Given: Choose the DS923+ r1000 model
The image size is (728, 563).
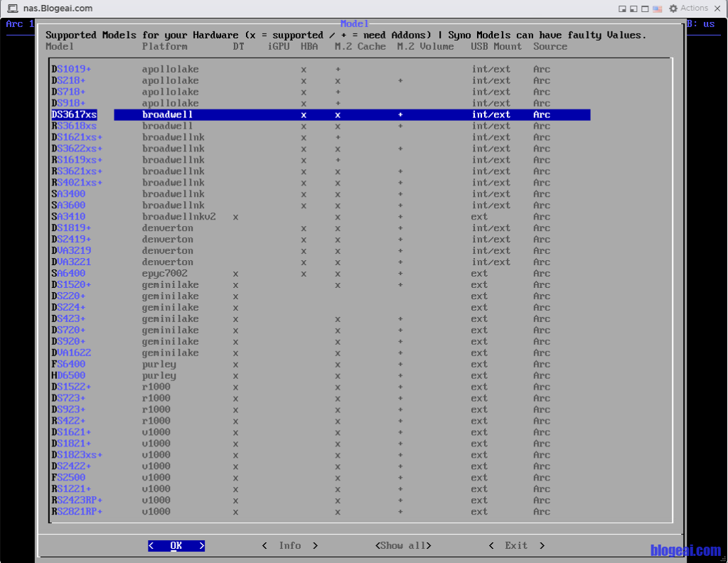Looking at the screenshot, I should (69, 409).
